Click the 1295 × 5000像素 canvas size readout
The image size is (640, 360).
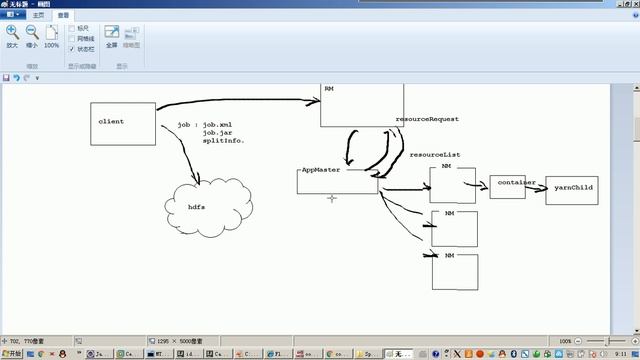click(180, 341)
